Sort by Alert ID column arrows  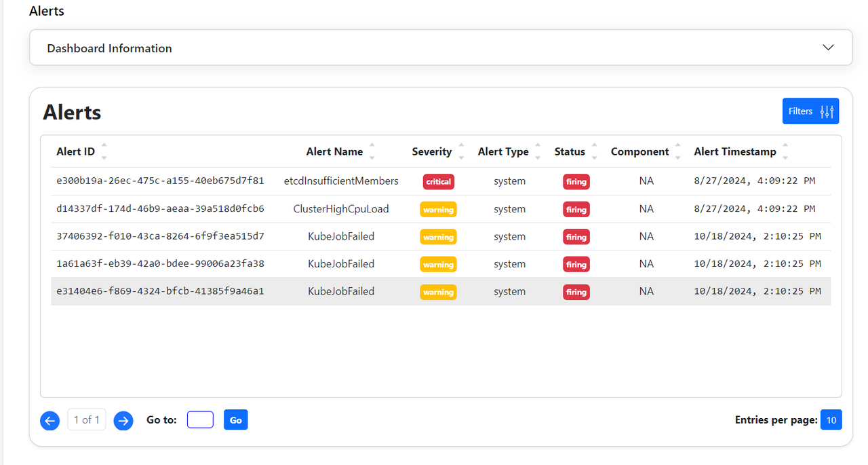(104, 151)
